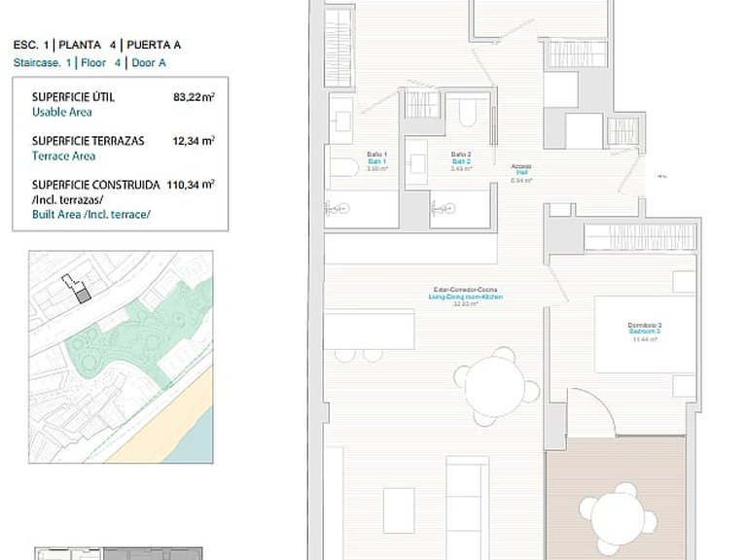Click the "Bath 1" English label
This screenshot has width=747, height=560.
376,161
